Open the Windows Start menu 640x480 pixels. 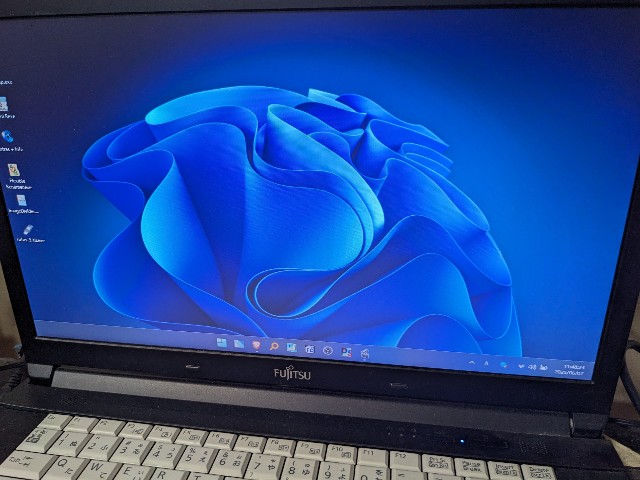click(x=222, y=342)
